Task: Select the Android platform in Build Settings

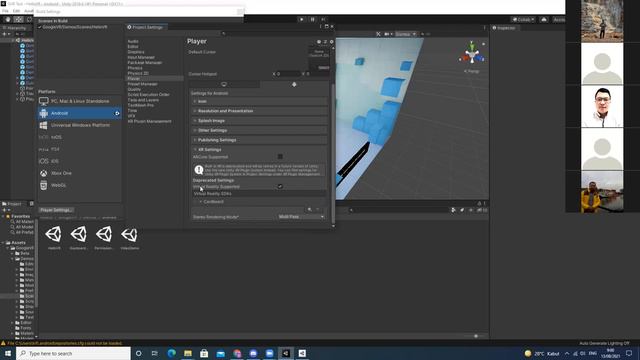Action: (80, 113)
